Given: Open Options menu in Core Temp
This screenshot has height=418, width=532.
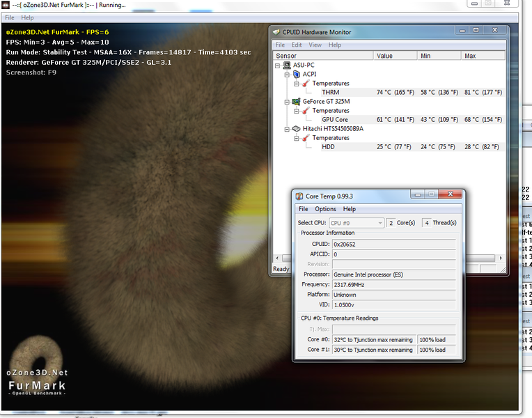Looking at the screenshot, I should point(325,209).
